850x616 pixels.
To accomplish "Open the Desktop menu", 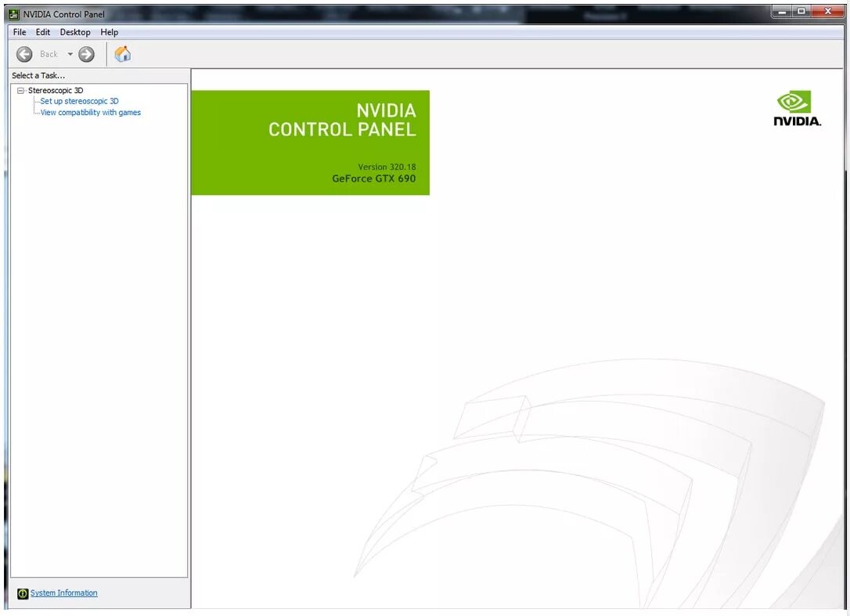I will click(75, 32).
